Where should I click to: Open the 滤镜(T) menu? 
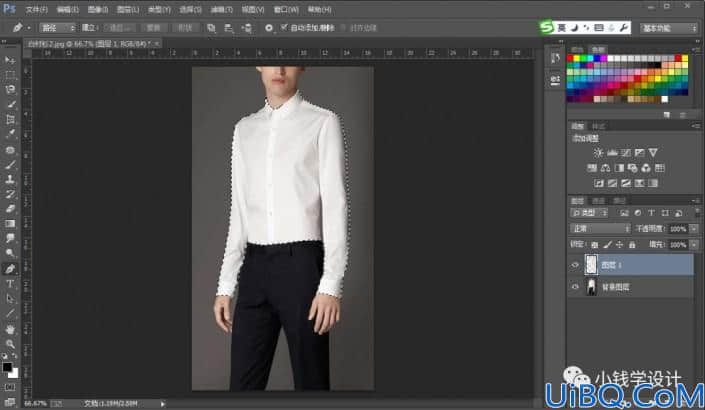(222, 9)
